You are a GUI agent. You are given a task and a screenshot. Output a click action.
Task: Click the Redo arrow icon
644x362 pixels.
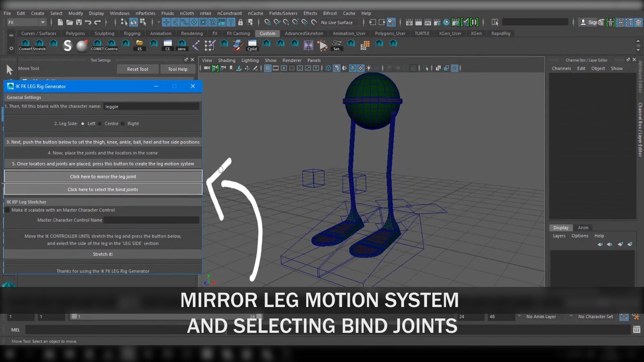97,22
